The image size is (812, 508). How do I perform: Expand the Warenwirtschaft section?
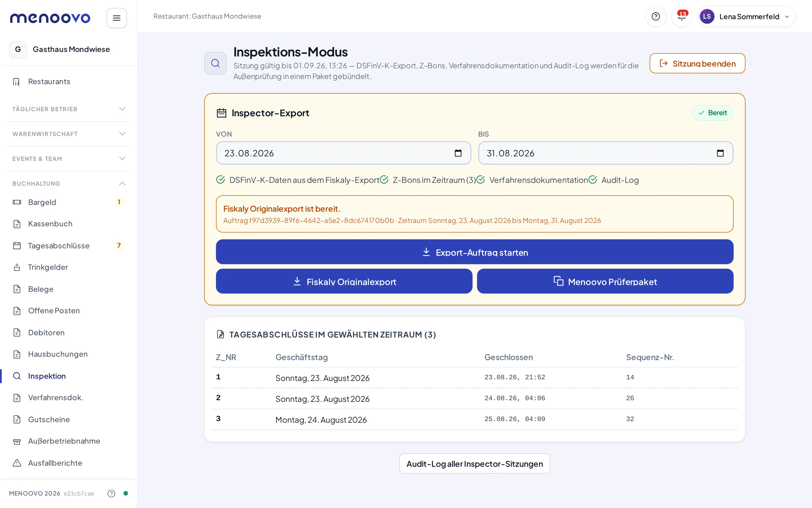pyautogui.click(x=69, y=134)
